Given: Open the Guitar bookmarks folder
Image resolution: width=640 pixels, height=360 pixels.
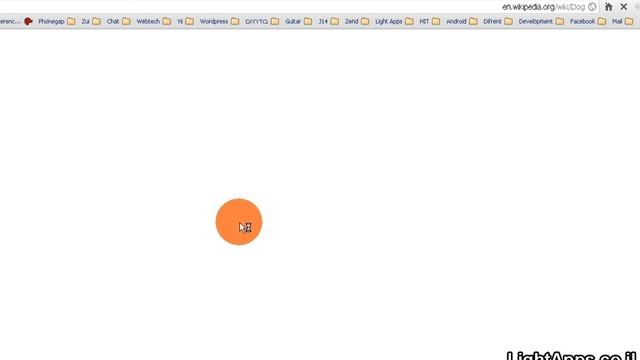Looking at the screenshot, I should click(298, 21).
